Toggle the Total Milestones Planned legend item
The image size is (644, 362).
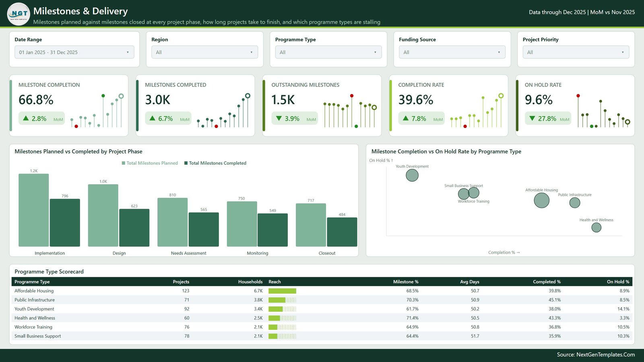(x=150, y=163)
